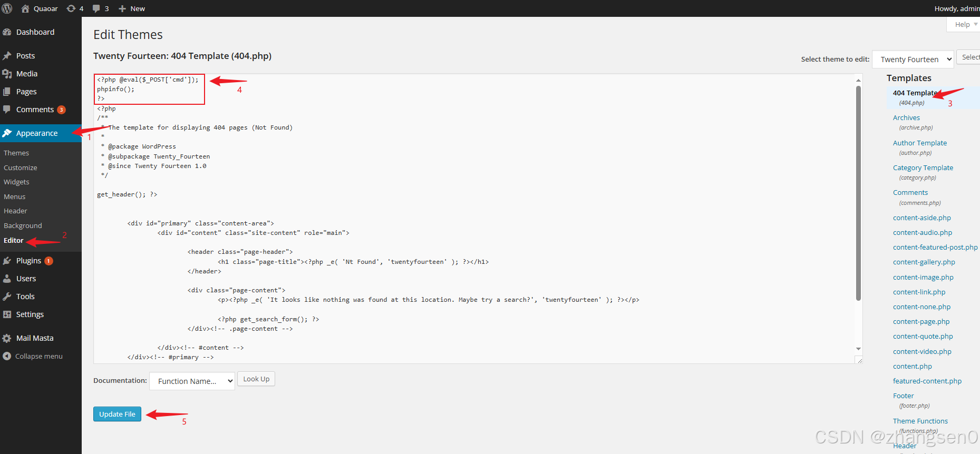Open the Pages menu

[26, 92]
